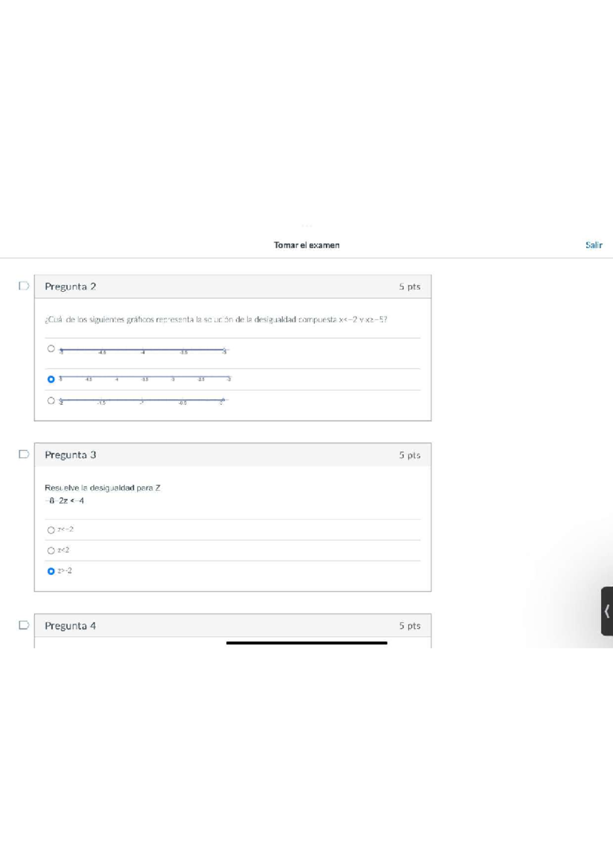
Task: Click the Pregunta 4 header
Action: pyautogui.click(x=70, y=626)
